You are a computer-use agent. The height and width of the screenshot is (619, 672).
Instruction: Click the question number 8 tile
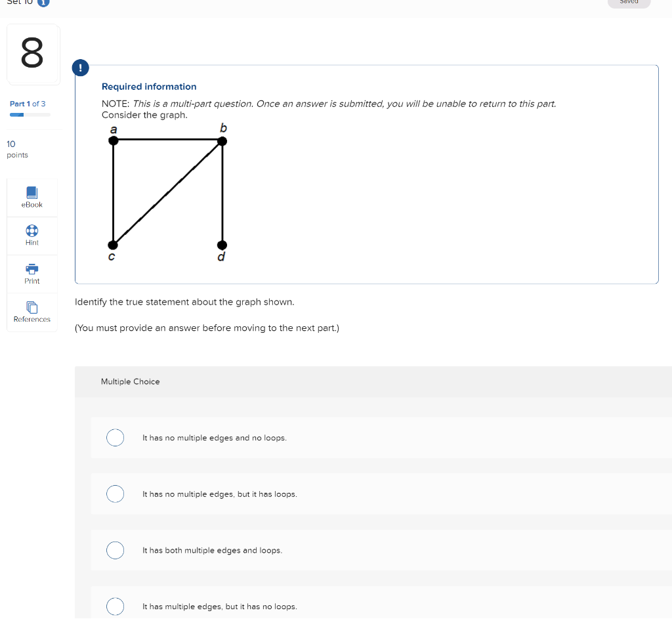coord(33,54)
